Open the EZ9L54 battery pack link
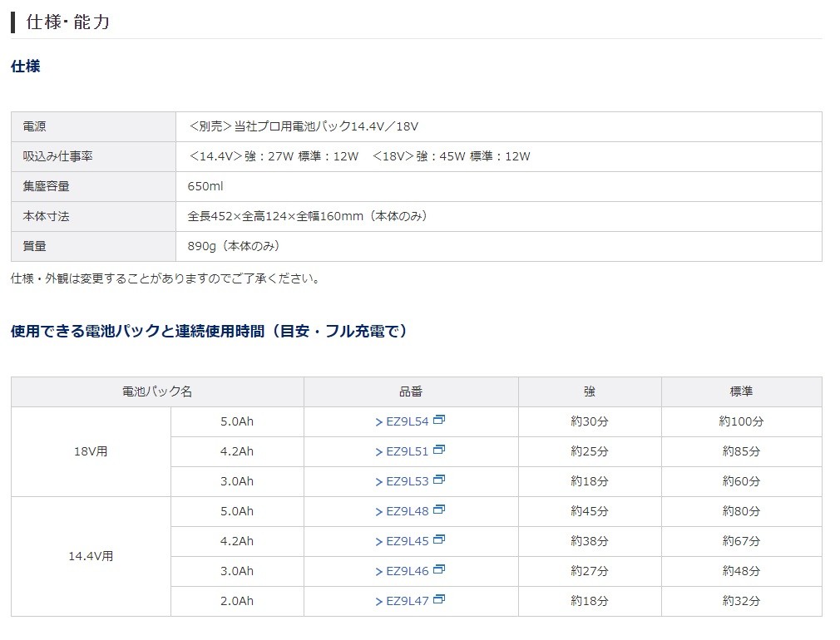Screen dimensions: 840x640 coord(408,421)
